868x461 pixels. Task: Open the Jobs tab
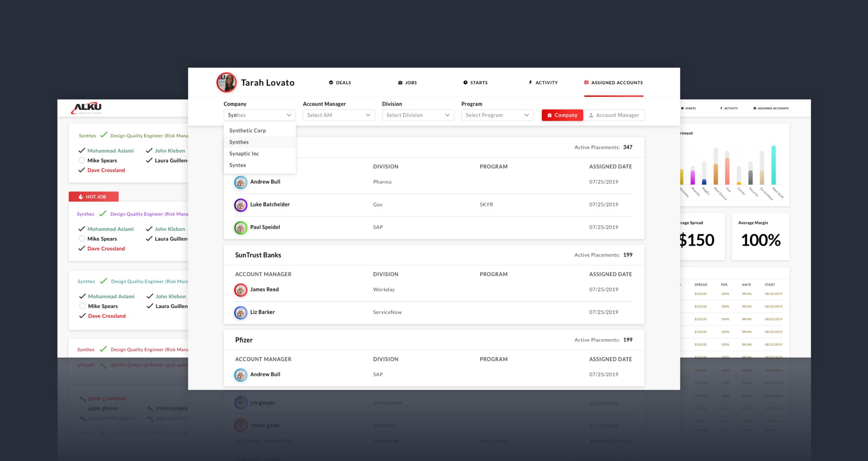pos(407,82)
